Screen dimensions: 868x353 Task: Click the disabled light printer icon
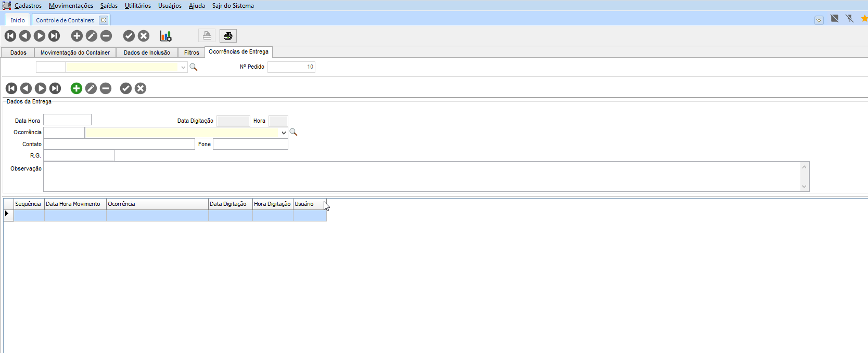[207, 36]
